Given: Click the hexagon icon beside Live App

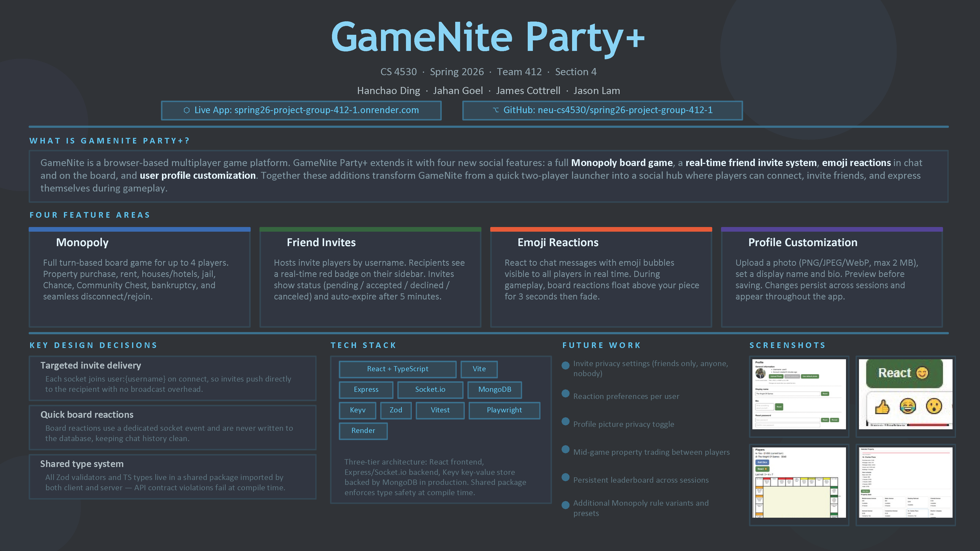Looking at the screenshot, I should 186,110.
